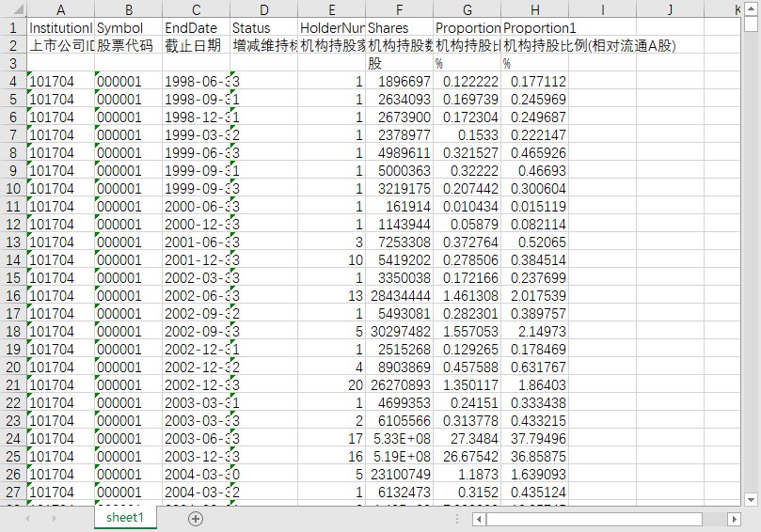This screenshot has height=532, width=761.
Task: Click the Select All corner button
Action: pos(13,9)
